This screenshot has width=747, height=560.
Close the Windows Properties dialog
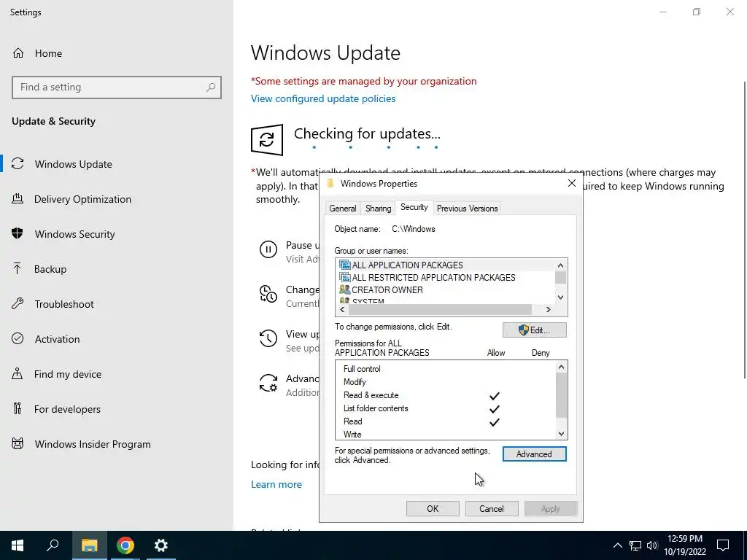pos(572,183)
